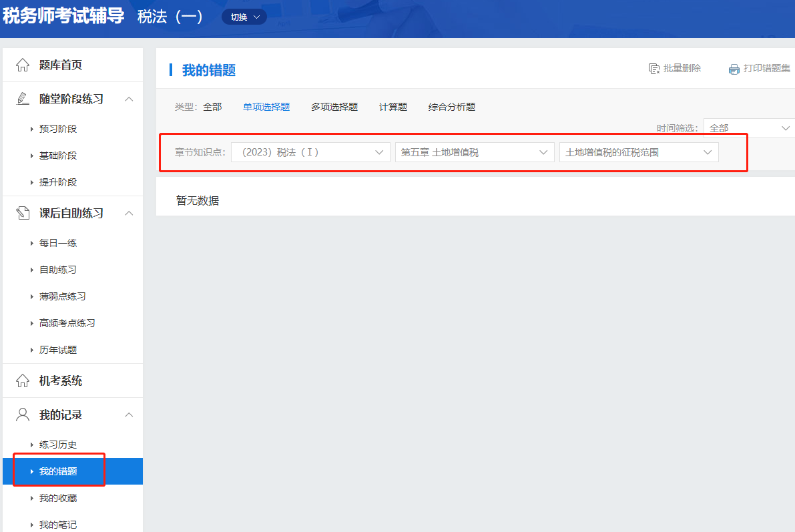Open 历年试题 in the sidebar
This screenshot has width=795, height=532.
tap(58, 350)
